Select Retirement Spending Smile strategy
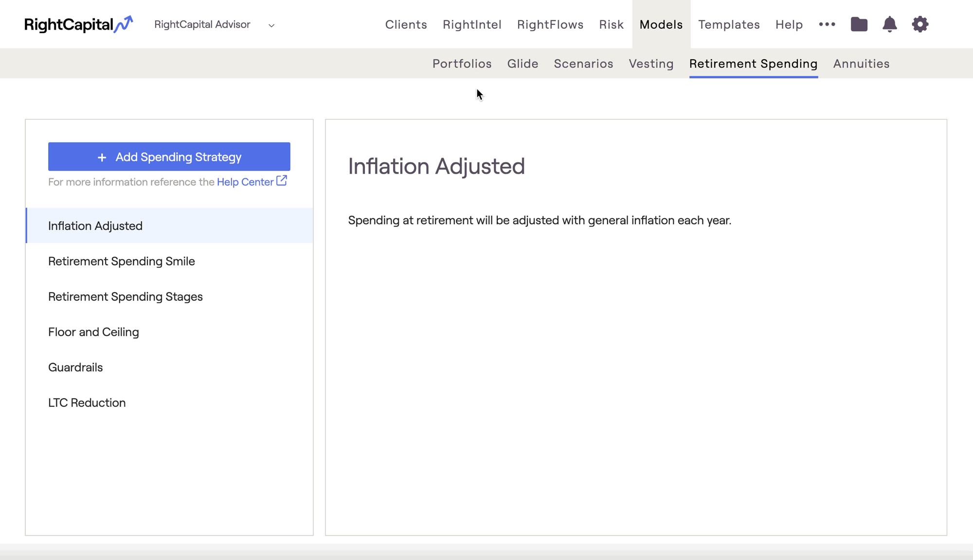Screen dimensions: 973x560 pyautogui.click(x=169, y=261)
